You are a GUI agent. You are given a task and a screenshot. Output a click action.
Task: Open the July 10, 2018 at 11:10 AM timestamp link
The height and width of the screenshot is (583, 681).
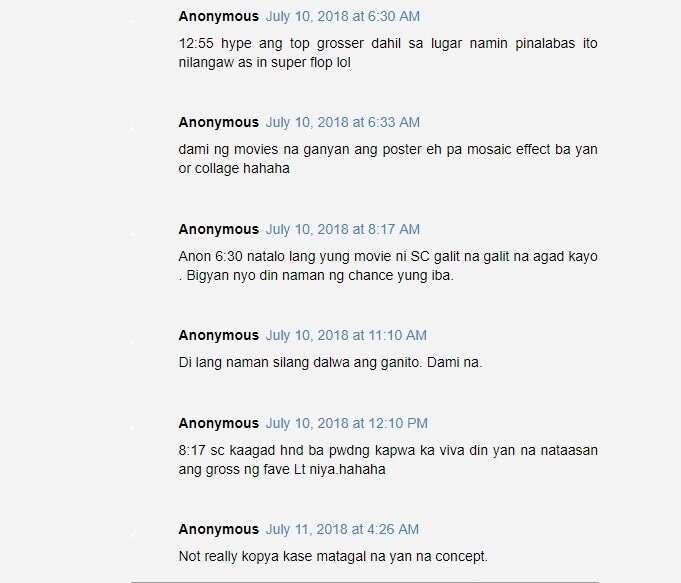tap(346, 335)
